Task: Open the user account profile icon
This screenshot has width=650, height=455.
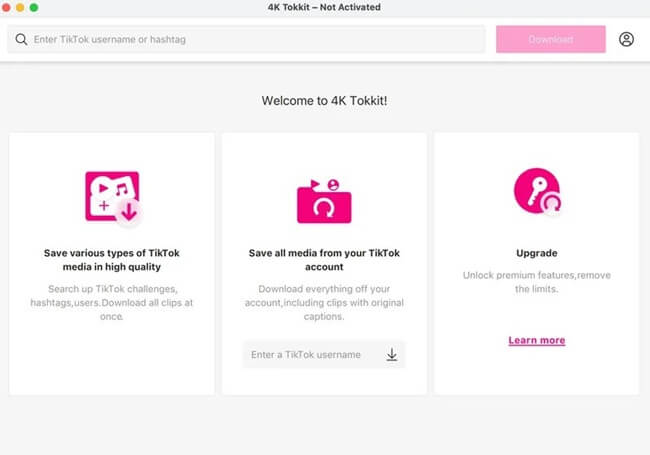Action: (626, 39)
